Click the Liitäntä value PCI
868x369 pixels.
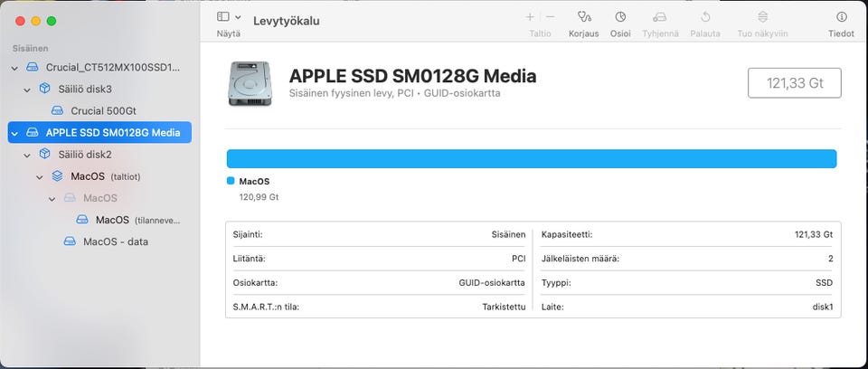coord(518,258)
